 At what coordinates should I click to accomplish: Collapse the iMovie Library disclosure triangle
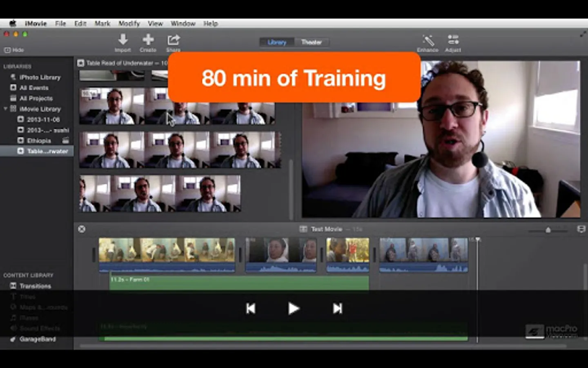click(6, 109)
